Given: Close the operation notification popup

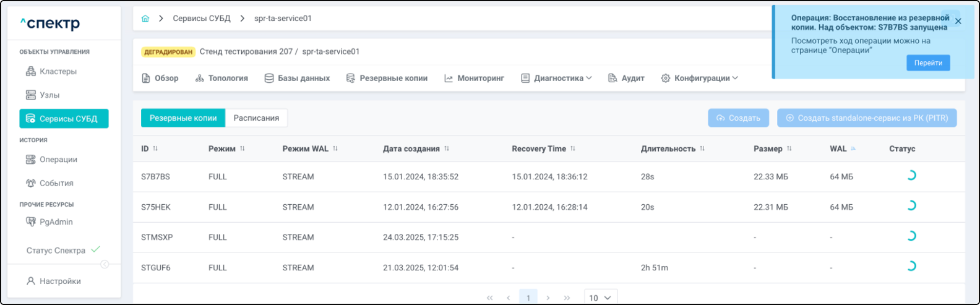Looking at the screenshot, I should [x=958, y=22].
